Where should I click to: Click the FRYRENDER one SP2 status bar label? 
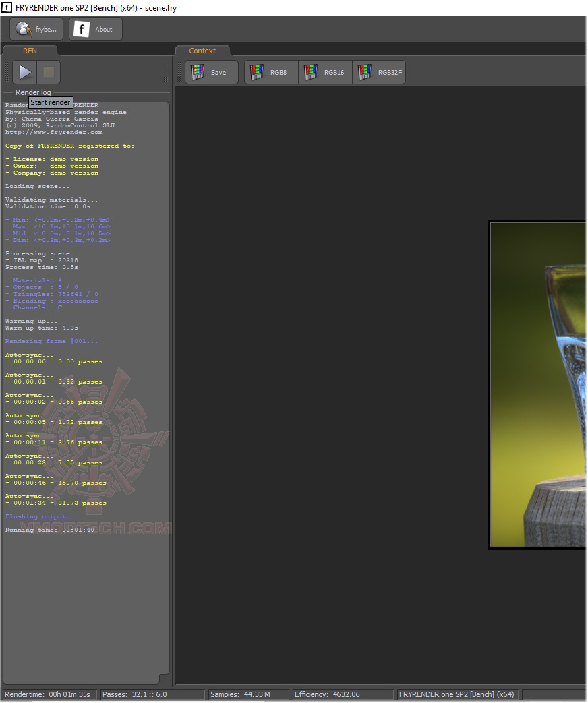coord(456,694)
